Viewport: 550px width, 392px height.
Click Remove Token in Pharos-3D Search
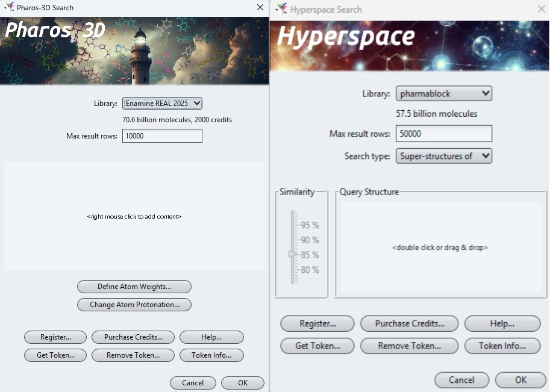pyautogui.click(x=133, y=355)
